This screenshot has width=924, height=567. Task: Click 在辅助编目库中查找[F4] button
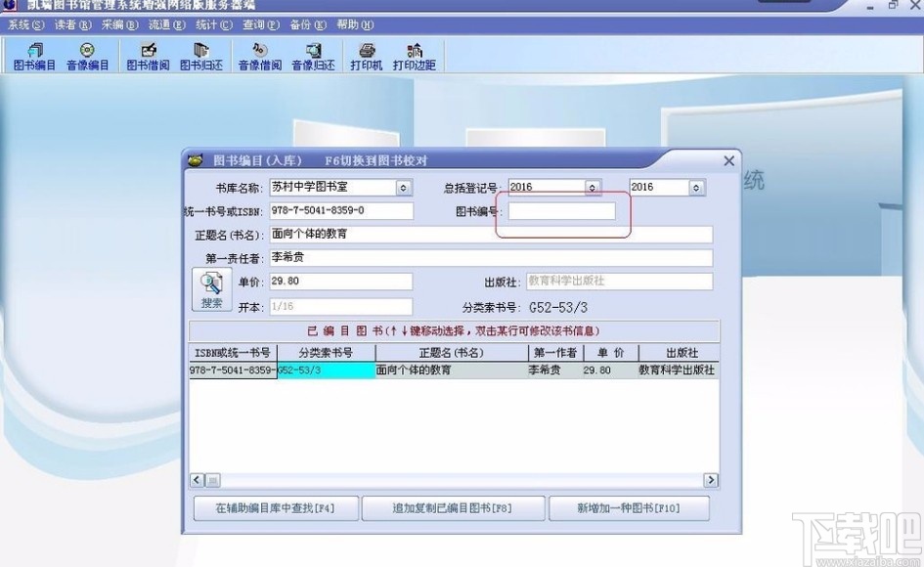(275, 508)
